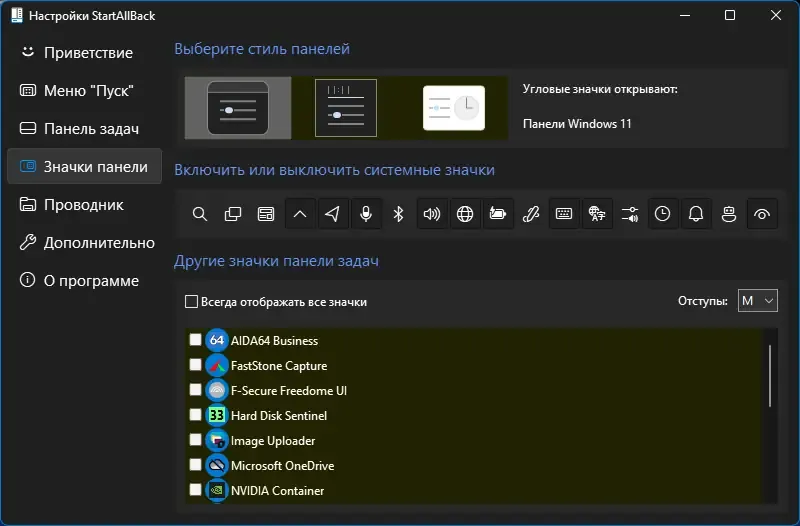The image size is (800, 526).
Task: Click the 'Hard Disk Sentinel' list label
Action: click(279, 416)
